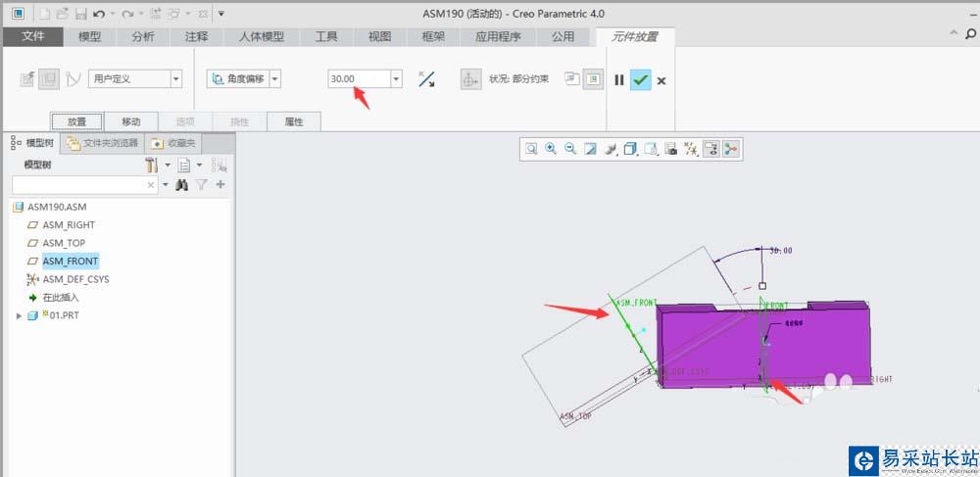Image resolution: width=980 pixels, height=477 pixels.
Task: Select ASM_TOP datum plane in tree
Action: tap(64, 243)
